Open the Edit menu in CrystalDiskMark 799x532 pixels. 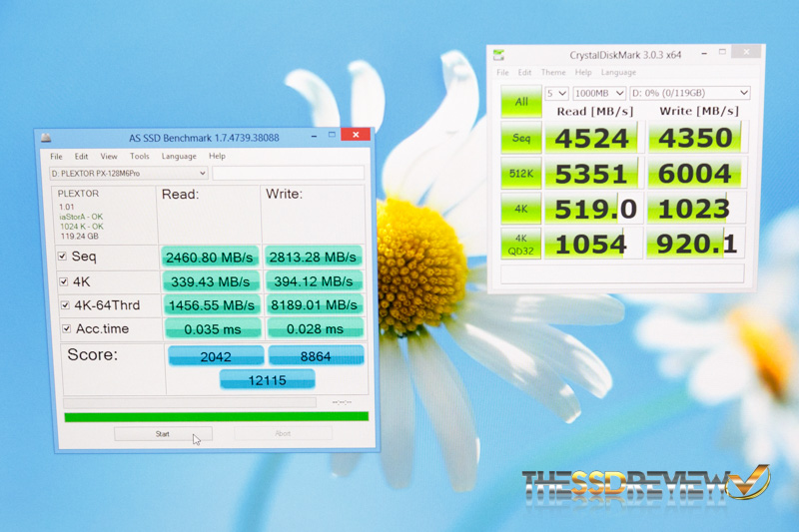coord(525,72)
